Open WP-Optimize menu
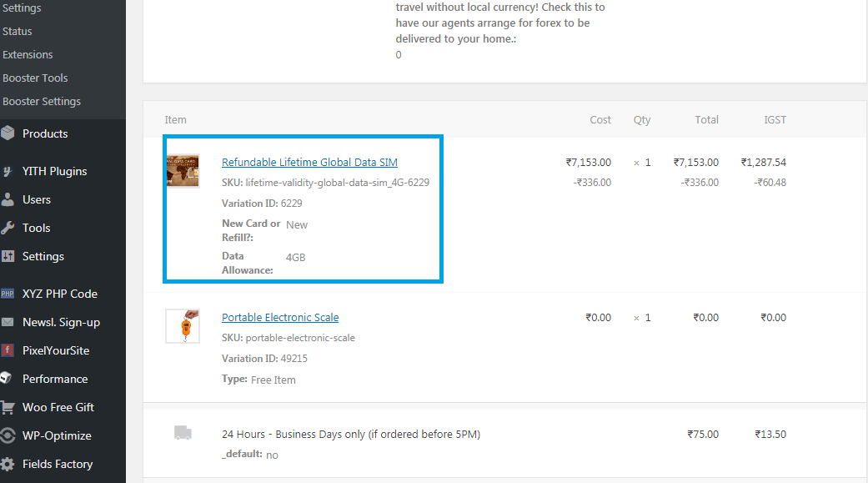Screen dimensions: 868x483 (57, 435)
